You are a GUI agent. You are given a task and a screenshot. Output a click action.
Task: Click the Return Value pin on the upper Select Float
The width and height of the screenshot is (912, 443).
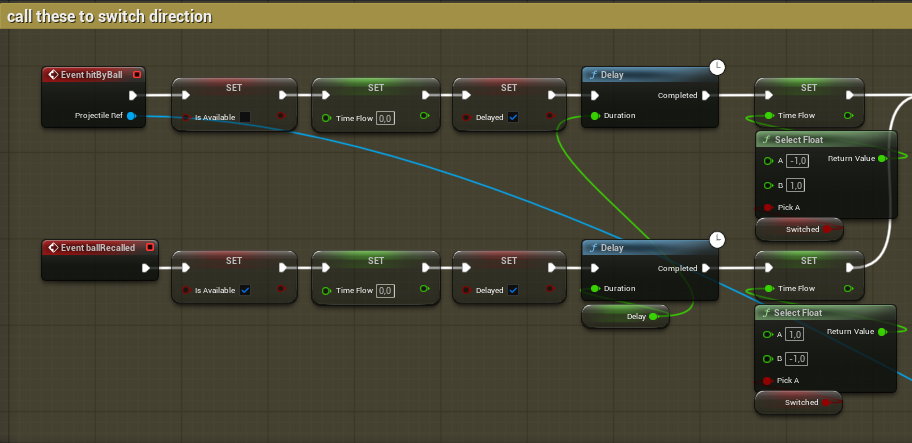click(x=881, y=159)
